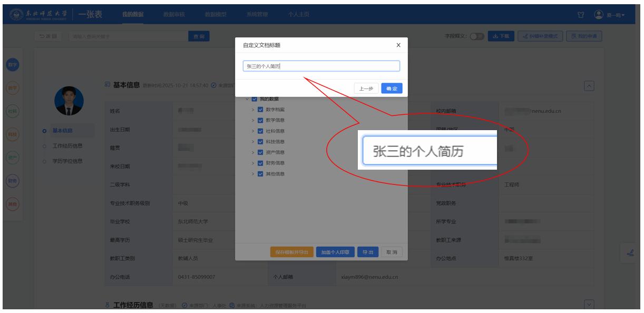Close the 自定义文档标题 dialog
Image resolution: width=644 pixels, height=313 pixels.
[x=398, y=45]
